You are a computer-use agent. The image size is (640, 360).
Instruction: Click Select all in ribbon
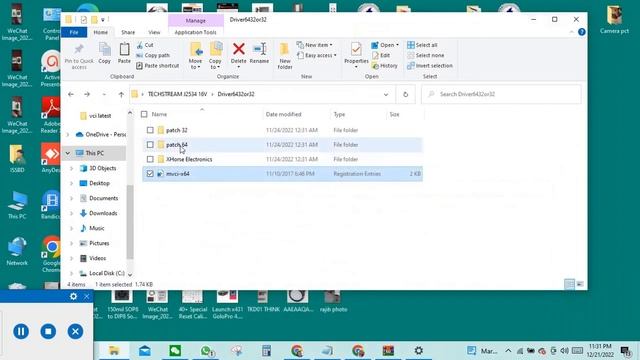click(x=422, y=45)
